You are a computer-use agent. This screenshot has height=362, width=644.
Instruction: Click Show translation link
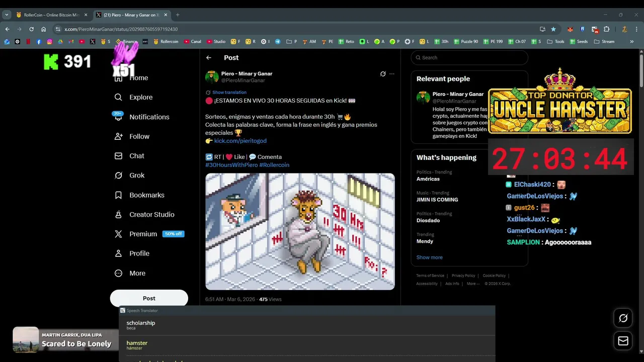click(229, 93)
